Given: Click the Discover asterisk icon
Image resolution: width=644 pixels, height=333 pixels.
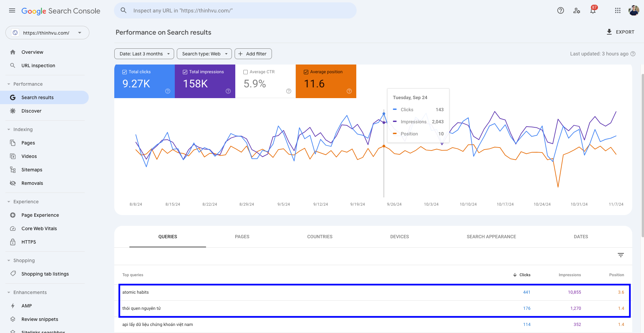Looking at the screenshot, I should click(13, 111).
